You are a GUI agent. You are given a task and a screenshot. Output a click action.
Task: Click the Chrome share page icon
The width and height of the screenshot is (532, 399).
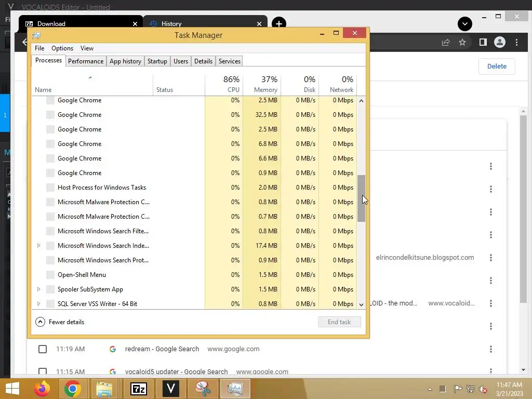445,43
